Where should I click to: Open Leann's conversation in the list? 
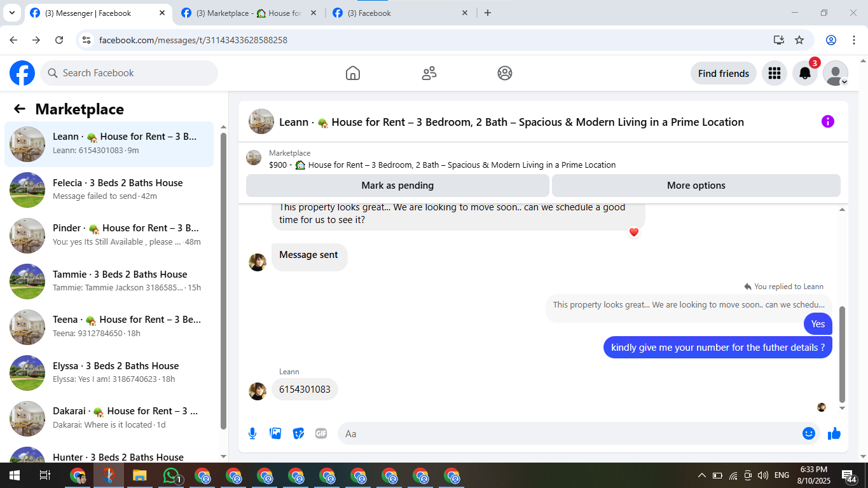coord(109,144)
